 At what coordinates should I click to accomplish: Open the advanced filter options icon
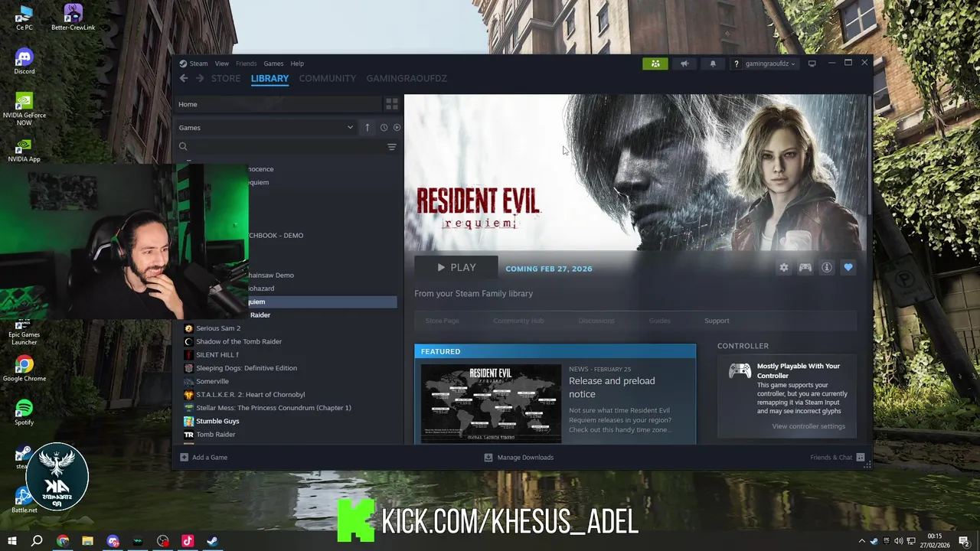tap(391, 147)
